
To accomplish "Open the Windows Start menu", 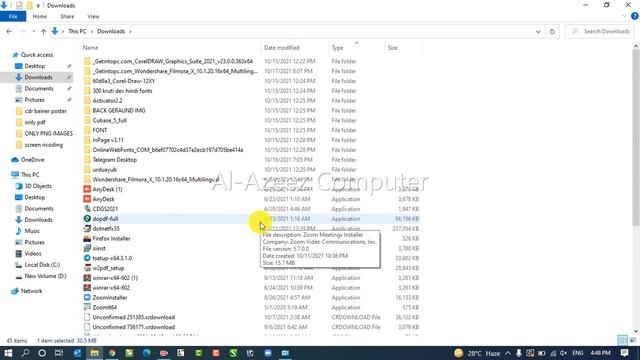I will tap(8, 353).
